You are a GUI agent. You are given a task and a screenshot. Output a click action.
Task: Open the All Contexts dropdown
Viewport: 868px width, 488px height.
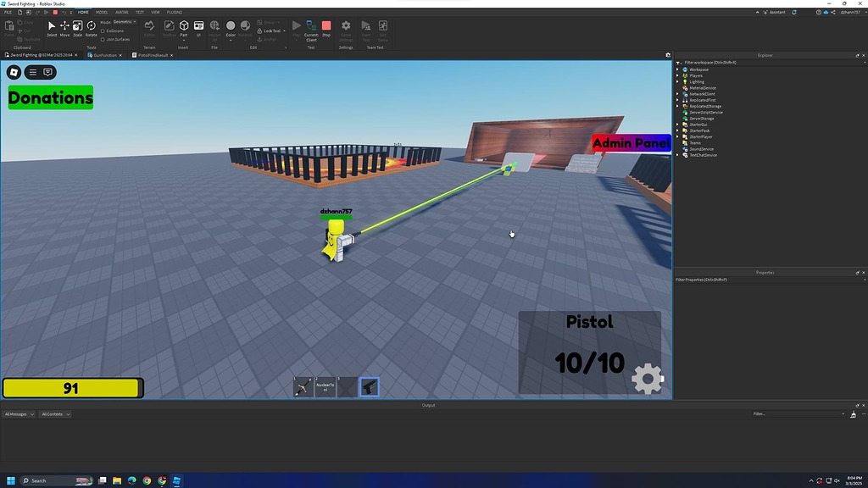tap(55, 413)
